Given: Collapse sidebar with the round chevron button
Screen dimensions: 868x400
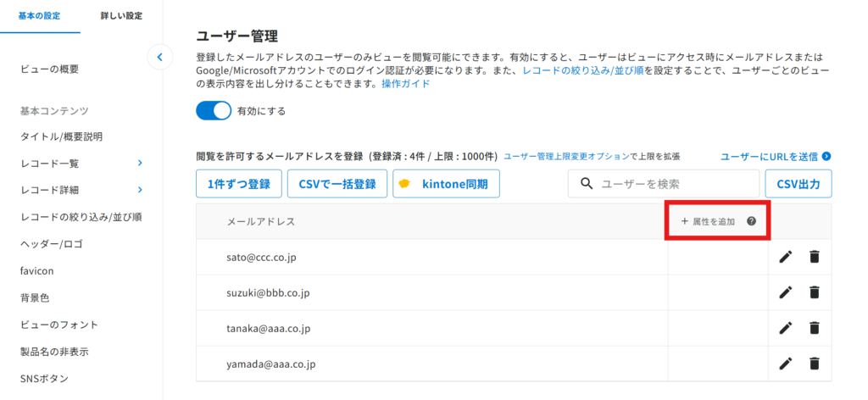Looking at the screenshot, I should [160, 57].
